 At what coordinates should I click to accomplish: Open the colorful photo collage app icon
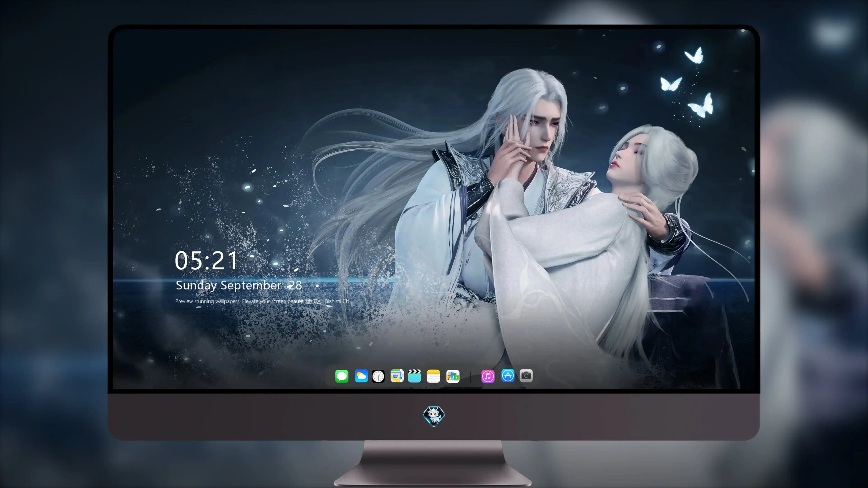point(453,376)
